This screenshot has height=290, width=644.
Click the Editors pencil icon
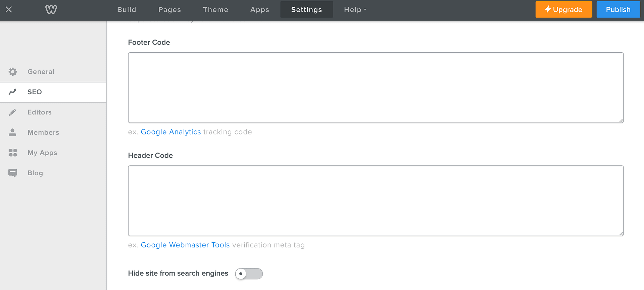point(13,112)
